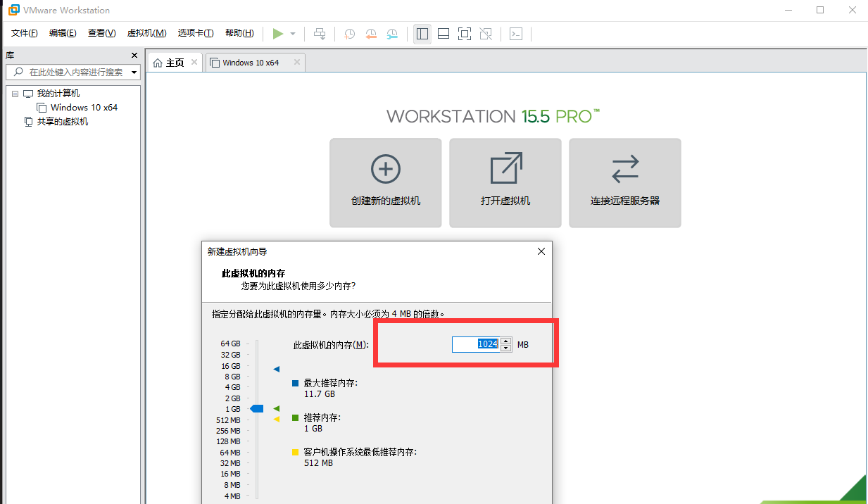Click the search magnifier icon in library

coord(18,72)
